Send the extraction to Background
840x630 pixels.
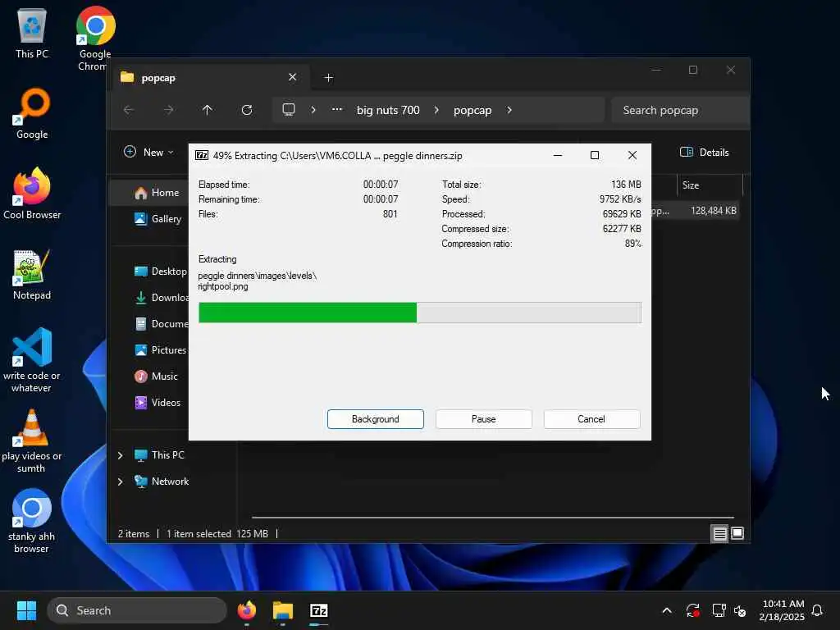pos(376,419)
